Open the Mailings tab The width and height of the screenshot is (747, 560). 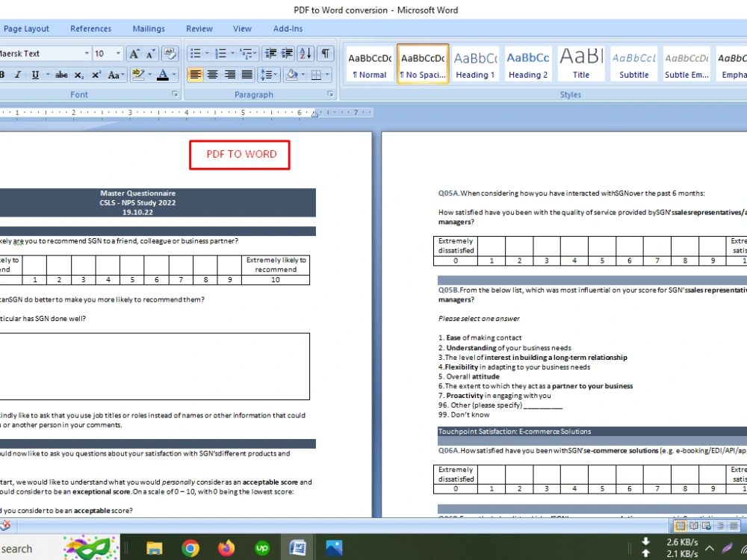tap(149, 28)
